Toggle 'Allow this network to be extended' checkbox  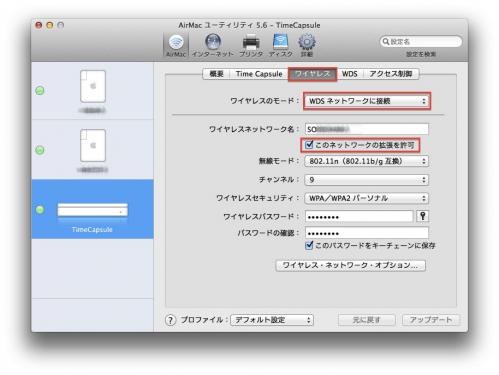(x=309, y=145)
